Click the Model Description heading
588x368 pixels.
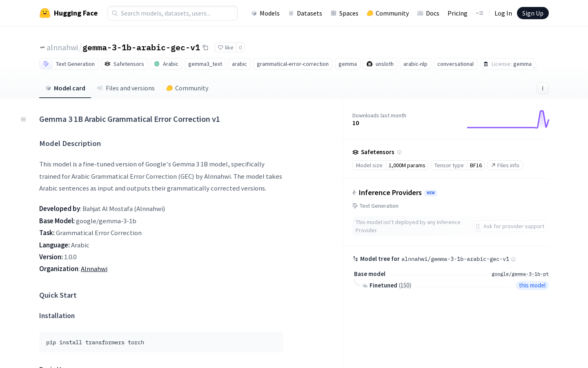[70, 144]
